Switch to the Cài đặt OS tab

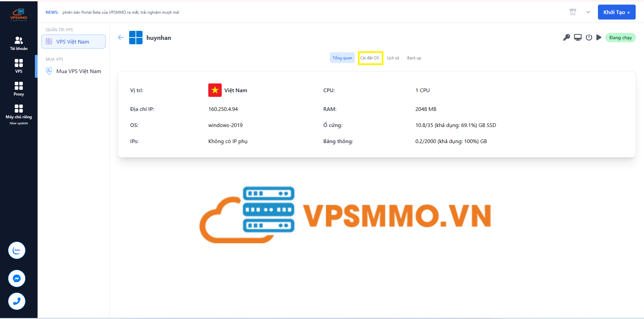pos(370,58)
